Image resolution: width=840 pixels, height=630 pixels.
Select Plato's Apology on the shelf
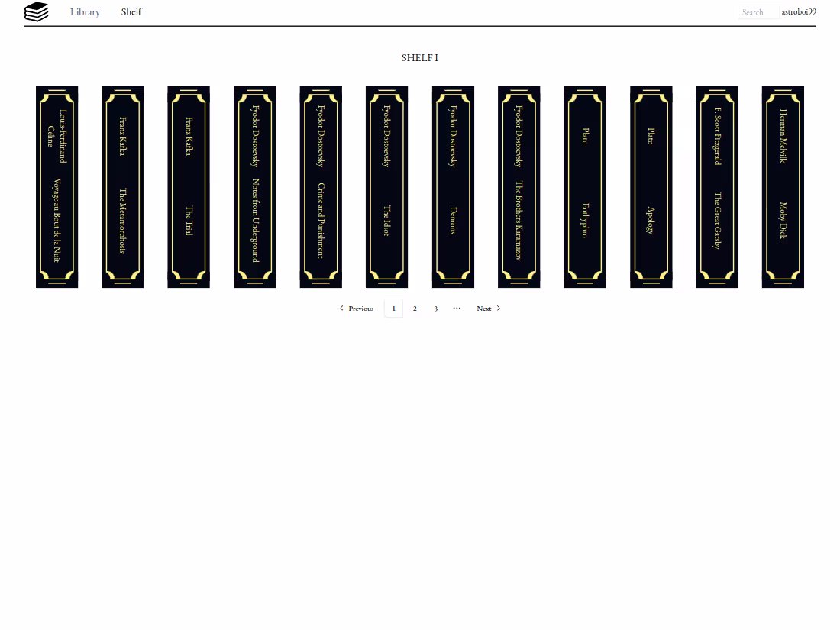click(x=651, y=186)
